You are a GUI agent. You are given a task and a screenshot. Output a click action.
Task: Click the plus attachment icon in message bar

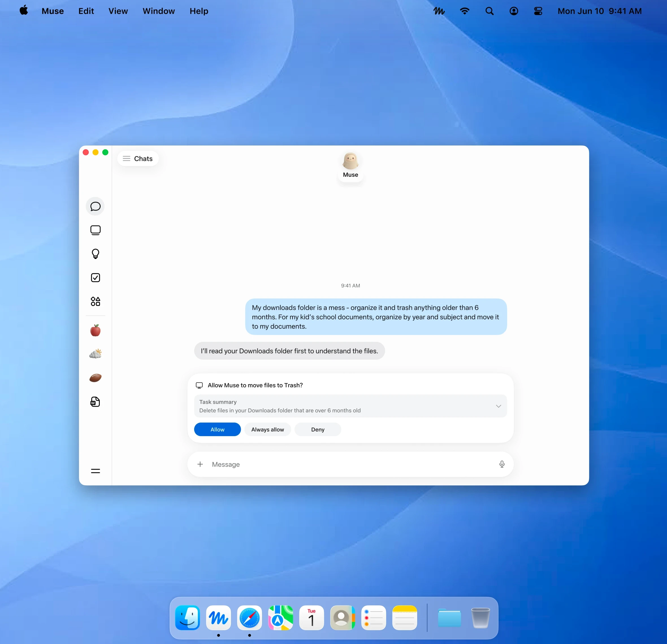point(200,464)
